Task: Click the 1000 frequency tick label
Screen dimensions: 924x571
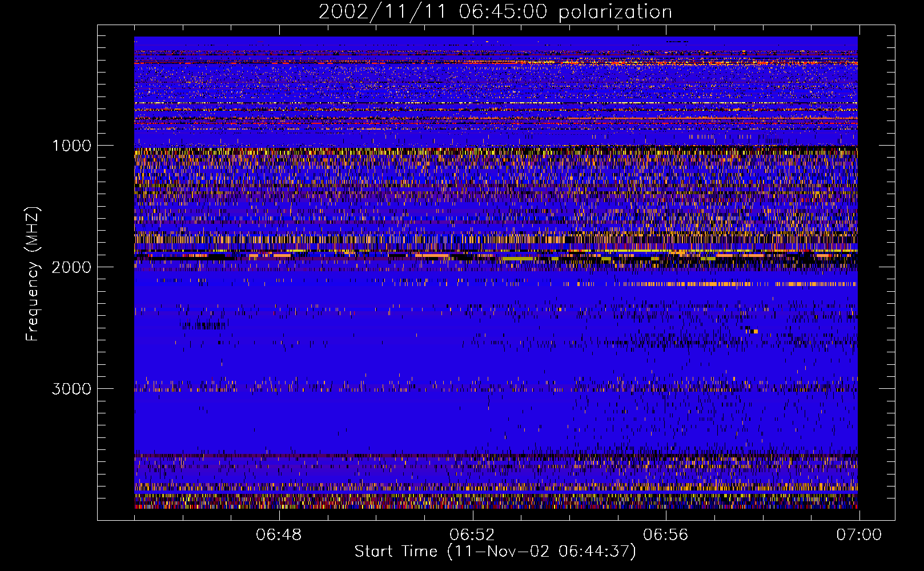Action: point(71,146)
